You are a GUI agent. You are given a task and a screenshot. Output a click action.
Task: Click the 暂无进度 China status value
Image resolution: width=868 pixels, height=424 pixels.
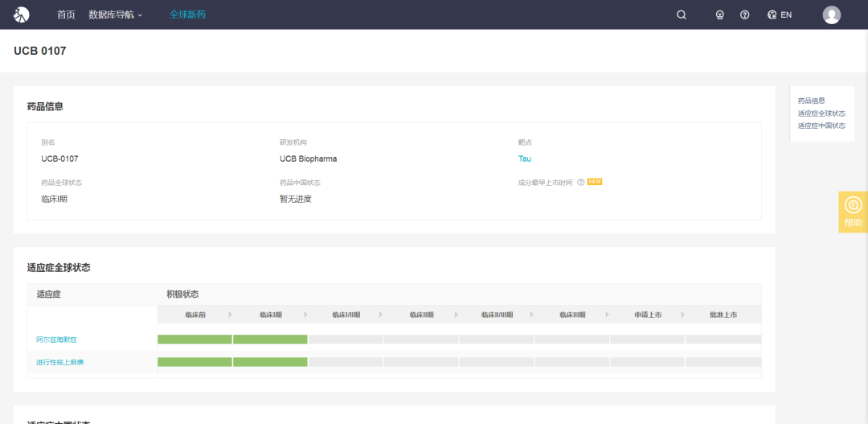pos(296,199)
